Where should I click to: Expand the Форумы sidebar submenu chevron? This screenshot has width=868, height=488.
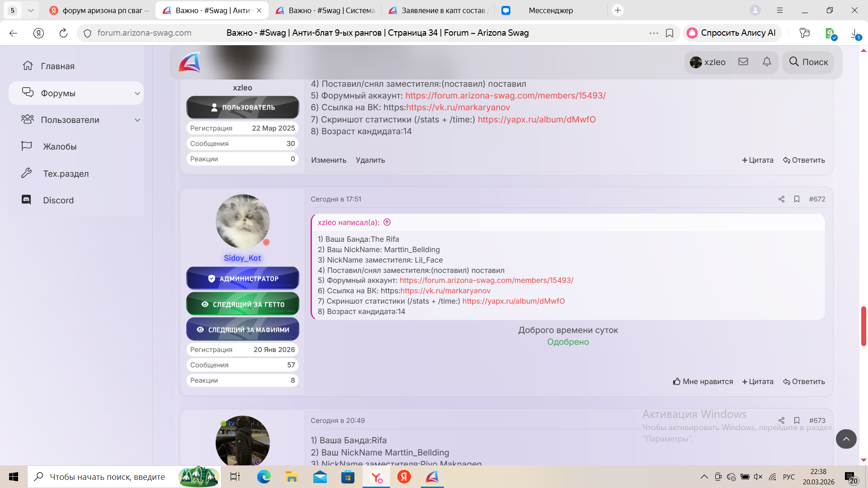[x=137, y=94]
